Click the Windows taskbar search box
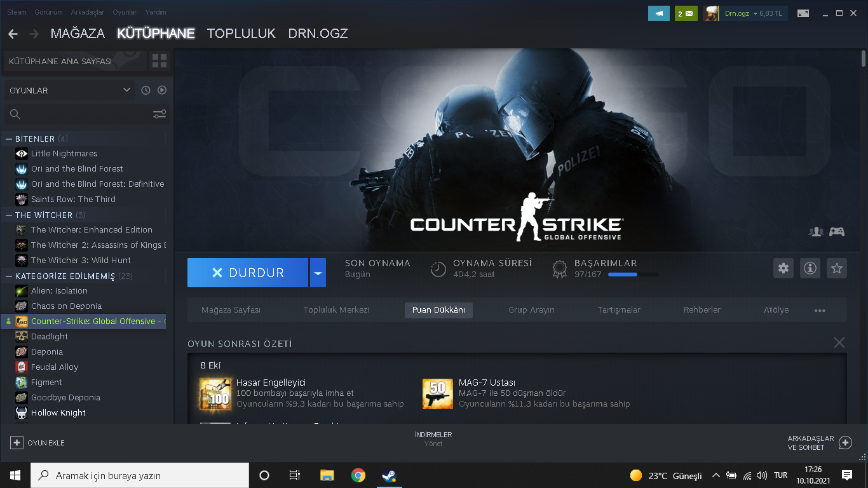The height and width of the screenshot is (488, 868). coord(140,475)
